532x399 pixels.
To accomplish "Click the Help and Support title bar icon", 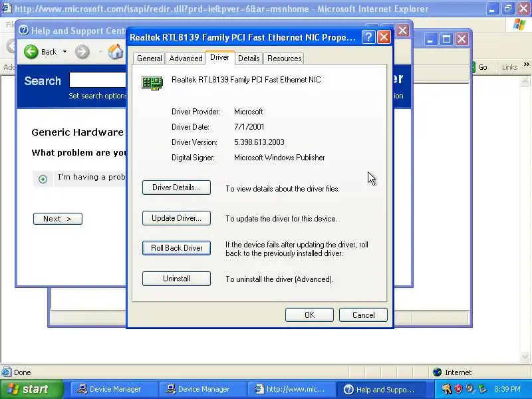I will (23, 30).
